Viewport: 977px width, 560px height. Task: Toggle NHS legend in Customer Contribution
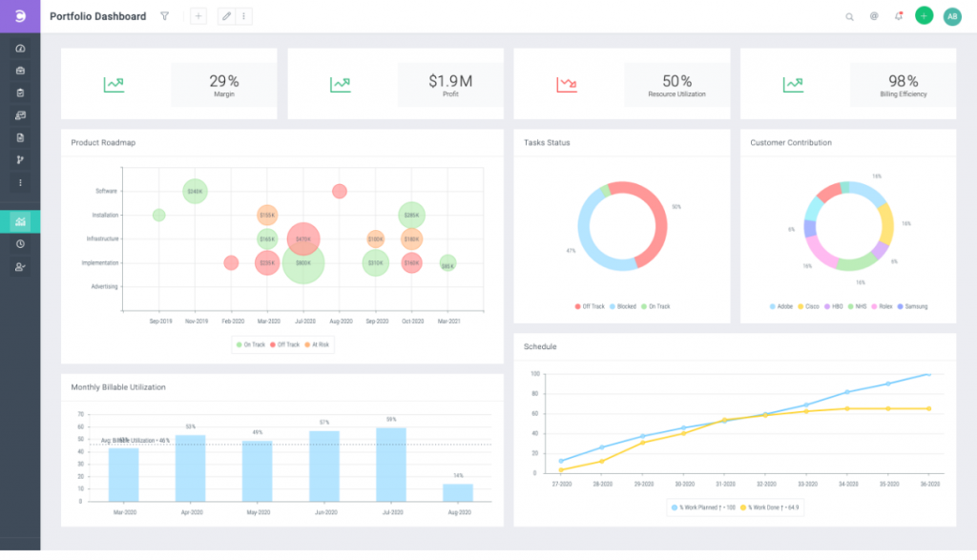click(858, 306)
